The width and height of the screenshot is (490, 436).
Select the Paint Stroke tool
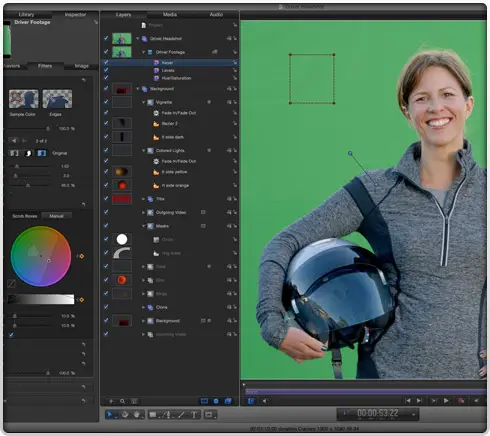181,415
